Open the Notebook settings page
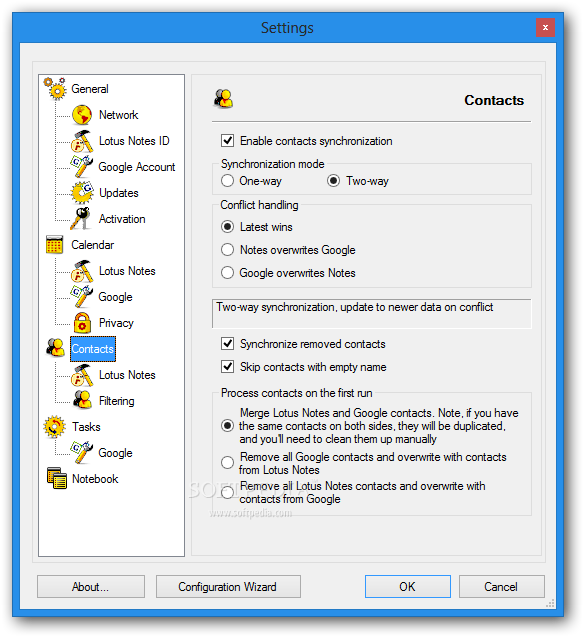This screenshot has width=584, height=637. tap(95, 479)
